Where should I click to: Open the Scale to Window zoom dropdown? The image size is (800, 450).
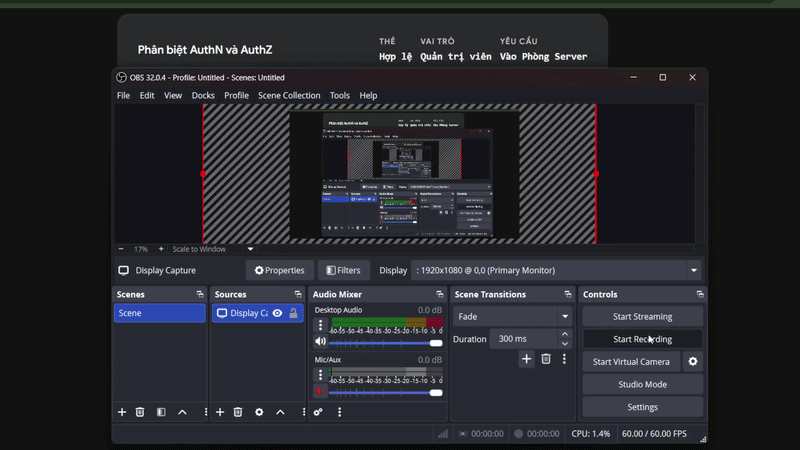250,249
